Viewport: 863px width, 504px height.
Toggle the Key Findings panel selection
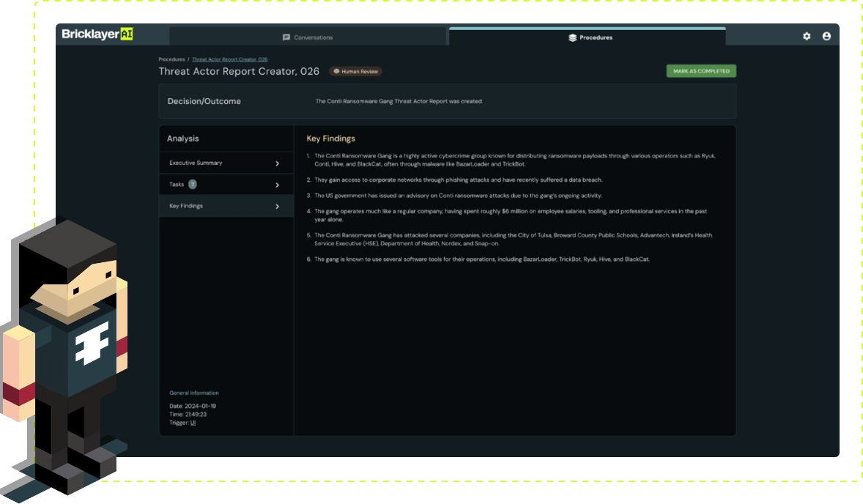[x=226, y=206]
